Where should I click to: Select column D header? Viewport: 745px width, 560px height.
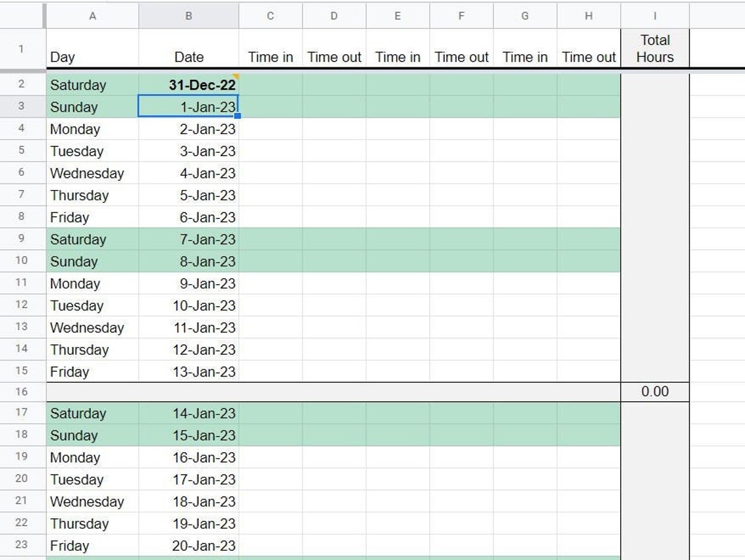pos(334,16)
